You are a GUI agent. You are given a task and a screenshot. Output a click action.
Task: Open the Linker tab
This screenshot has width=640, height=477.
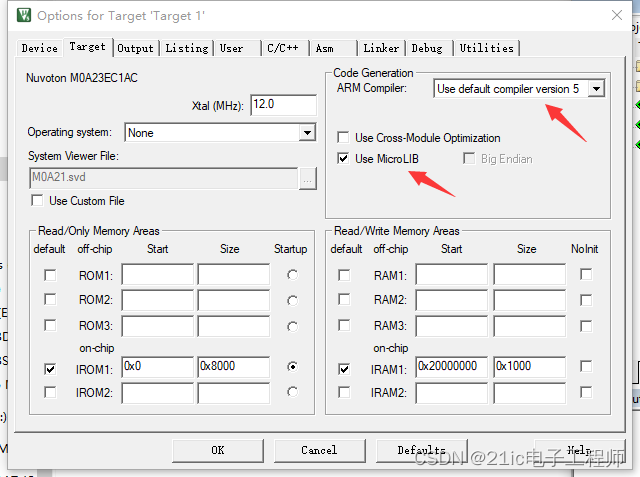[x=381, y=48]
